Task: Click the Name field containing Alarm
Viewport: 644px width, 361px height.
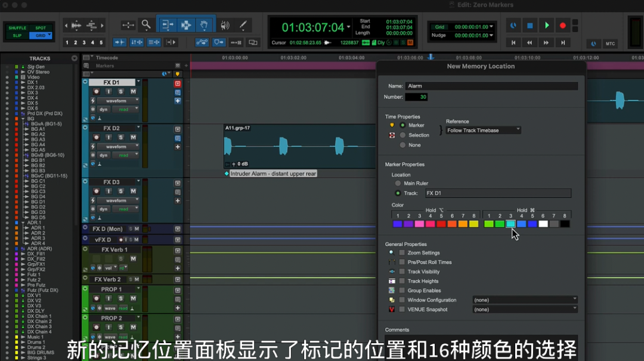Action: (491, 86)
